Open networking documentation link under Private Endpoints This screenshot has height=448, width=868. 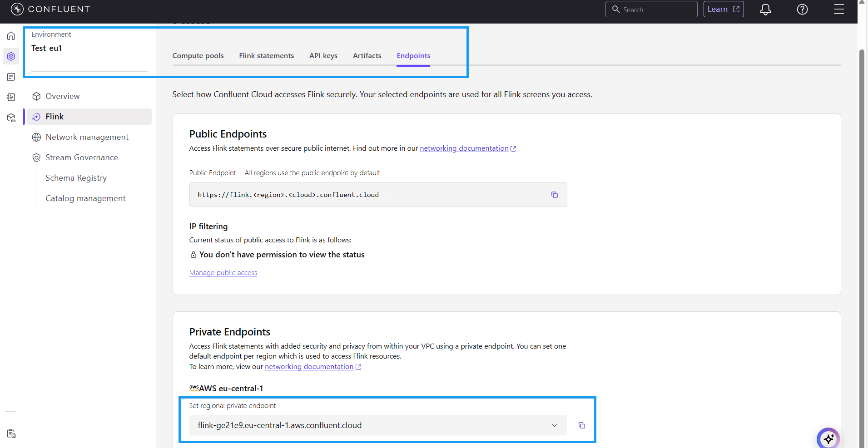[309, 367]
